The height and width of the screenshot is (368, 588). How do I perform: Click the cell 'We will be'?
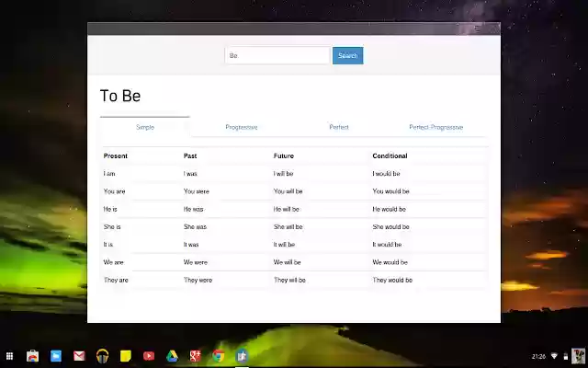288,262
